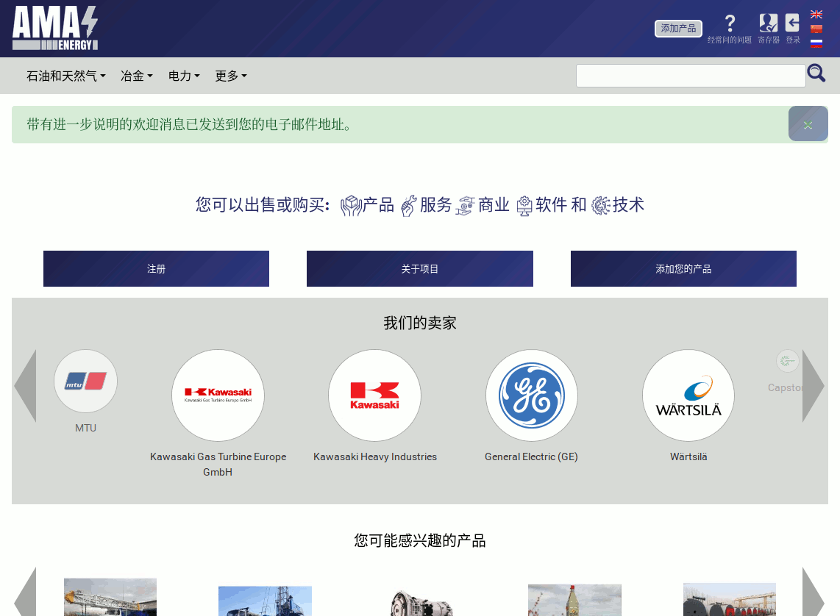Open the FAQ question mark icon
The height and width of the screenshot is (616, 840).
[729, 24]
